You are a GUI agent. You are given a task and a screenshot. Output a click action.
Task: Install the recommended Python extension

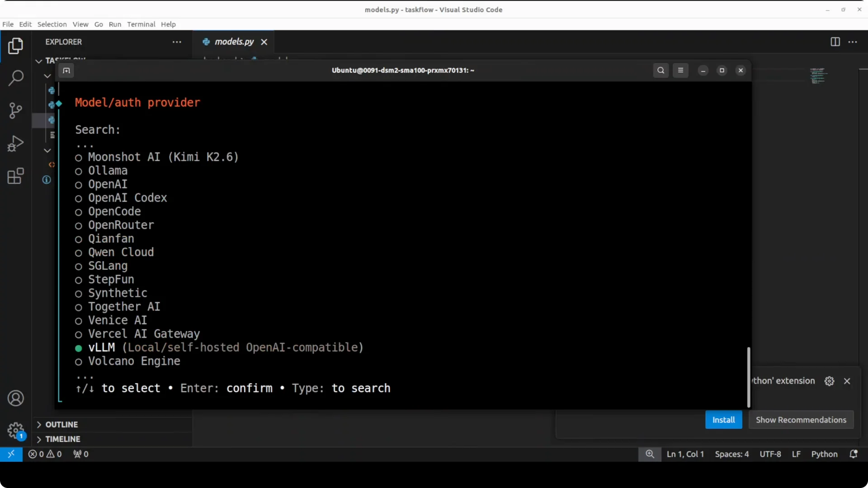click(723, 420)
